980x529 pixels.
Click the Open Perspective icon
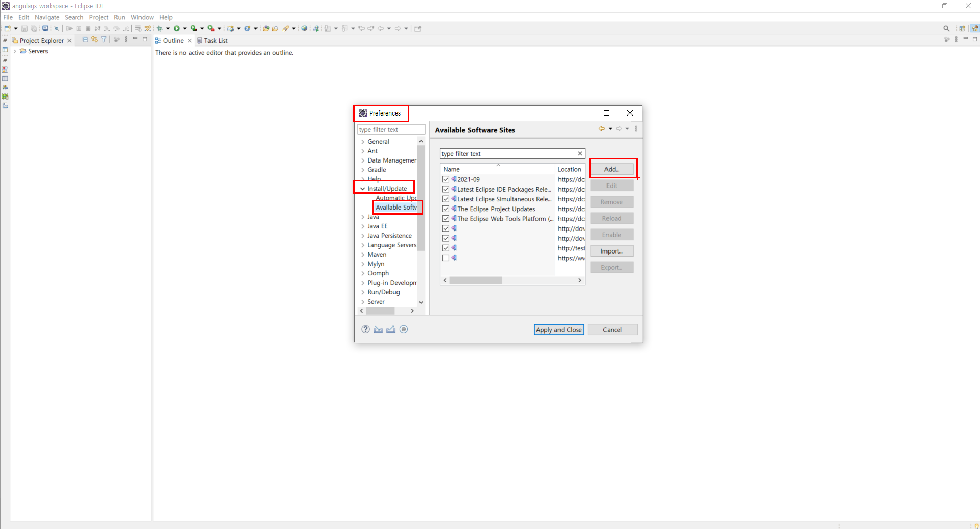point(962,28)
